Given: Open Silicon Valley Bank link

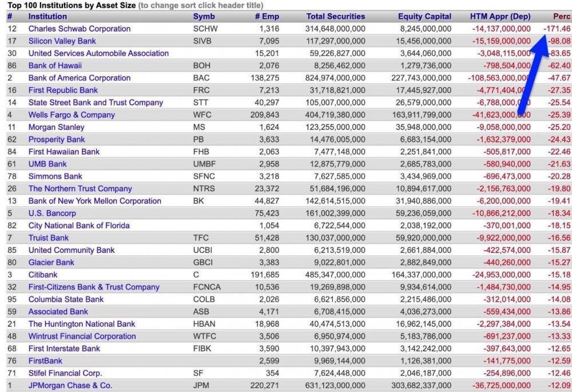Looking at the screenshot, I should [x=62, y=41].
